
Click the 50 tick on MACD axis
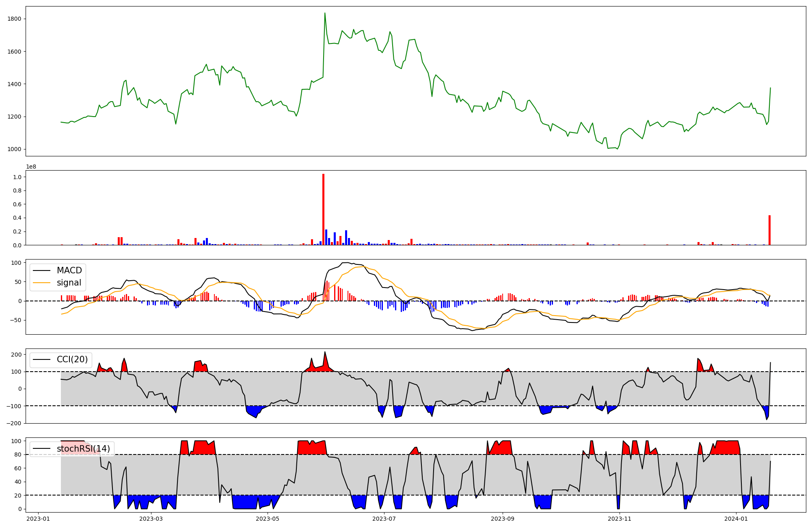tap(18, 282)
